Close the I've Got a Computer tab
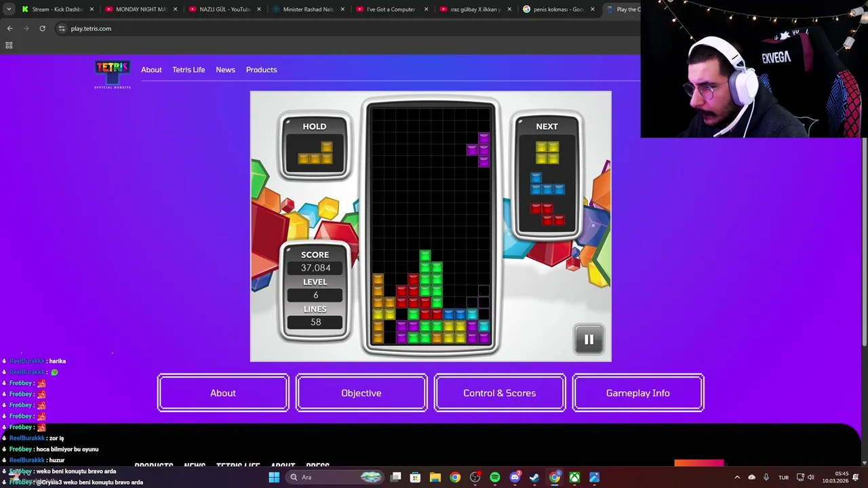This screenshot has width=868, height=488. coord(425,9)
